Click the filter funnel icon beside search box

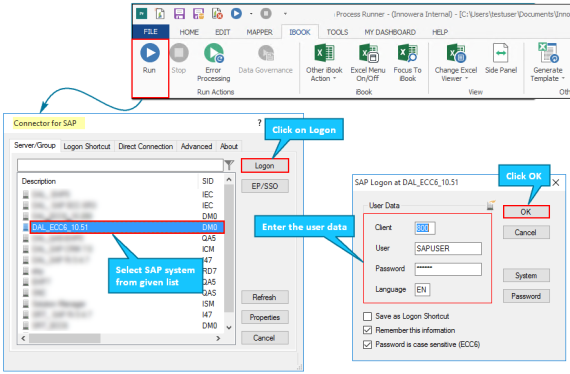coord(229,165)
